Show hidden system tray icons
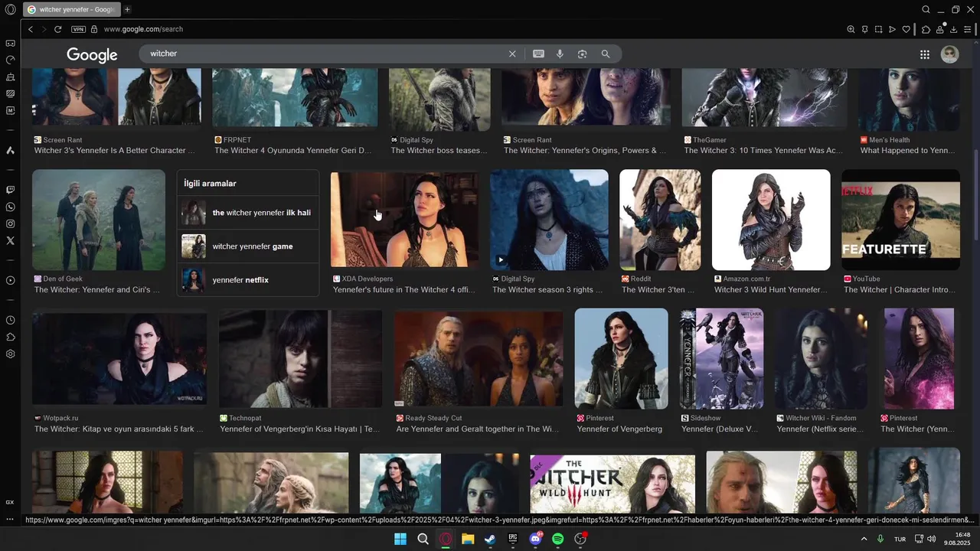The height and width of the screenshot is (551, 980). point(864,539)
